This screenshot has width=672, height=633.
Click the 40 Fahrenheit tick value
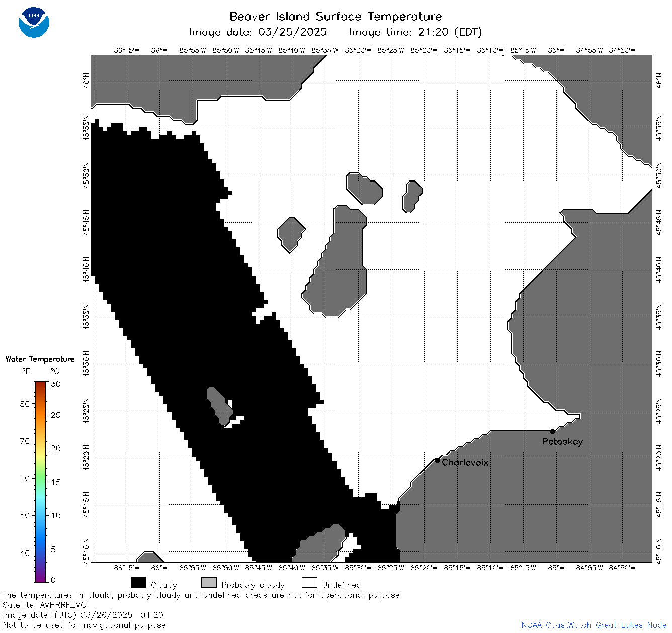(25, 553)
